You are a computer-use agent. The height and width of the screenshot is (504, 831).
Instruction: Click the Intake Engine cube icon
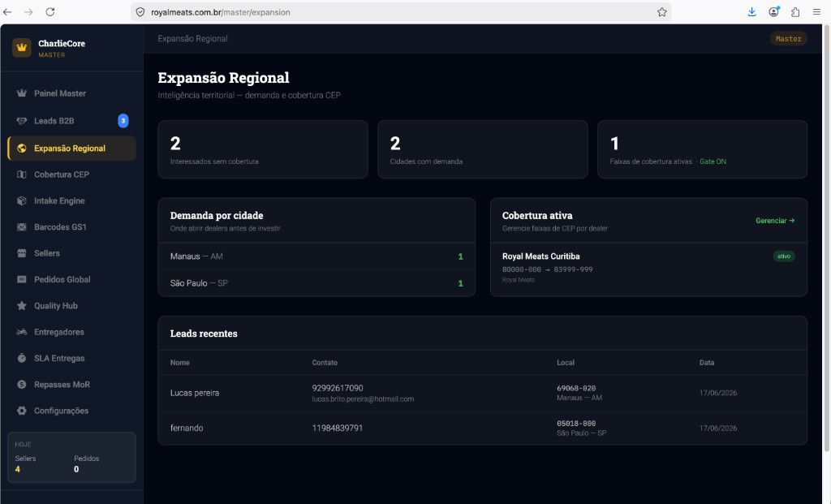(22, 200)
